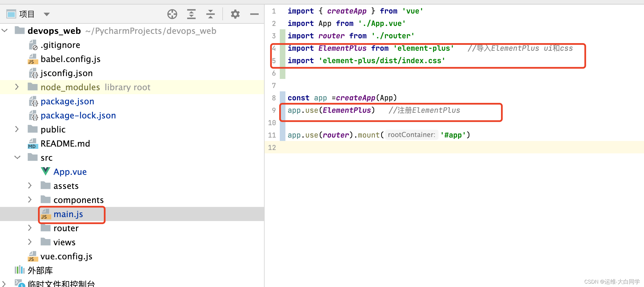Expand the components folder

30,200
